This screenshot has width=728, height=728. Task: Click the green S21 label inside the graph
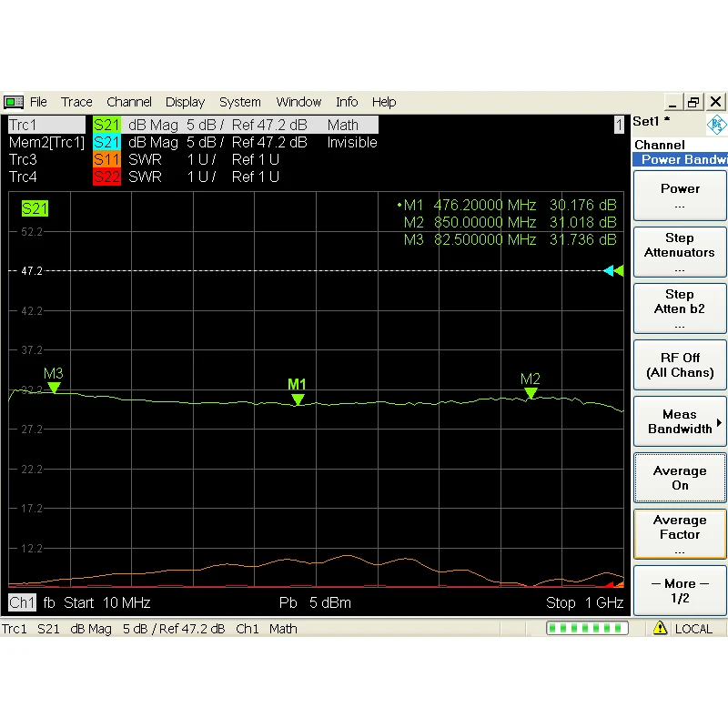pos(35,208)
